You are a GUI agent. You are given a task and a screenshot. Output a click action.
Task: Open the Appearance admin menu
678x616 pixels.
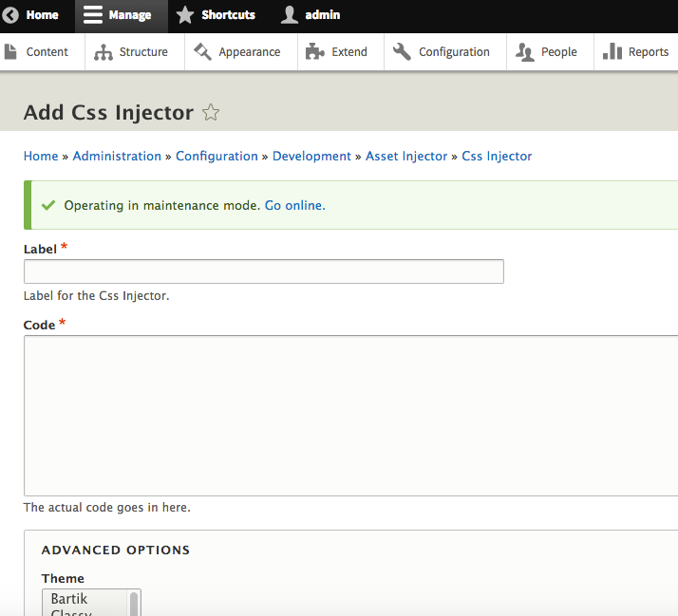pos(241,52)
